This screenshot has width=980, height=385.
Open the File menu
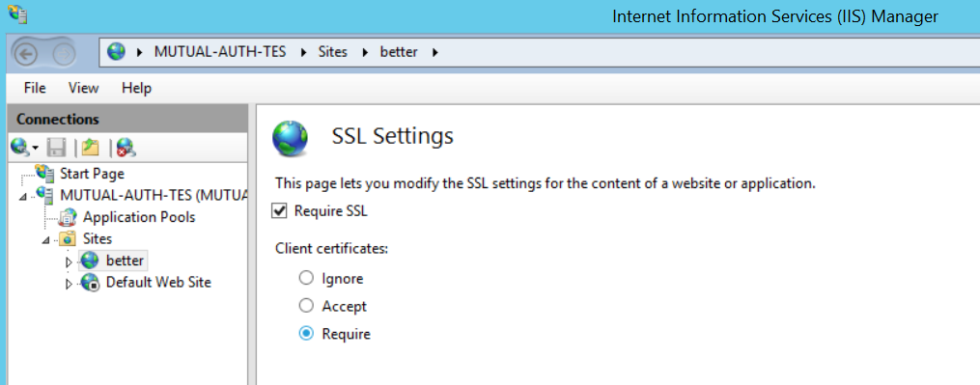coord(35,88)
